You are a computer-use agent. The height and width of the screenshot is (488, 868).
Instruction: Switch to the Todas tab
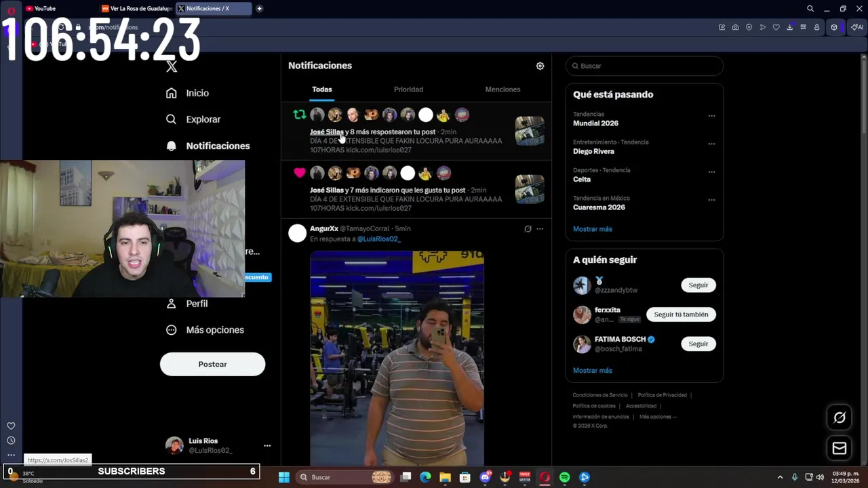pos(322,89)
